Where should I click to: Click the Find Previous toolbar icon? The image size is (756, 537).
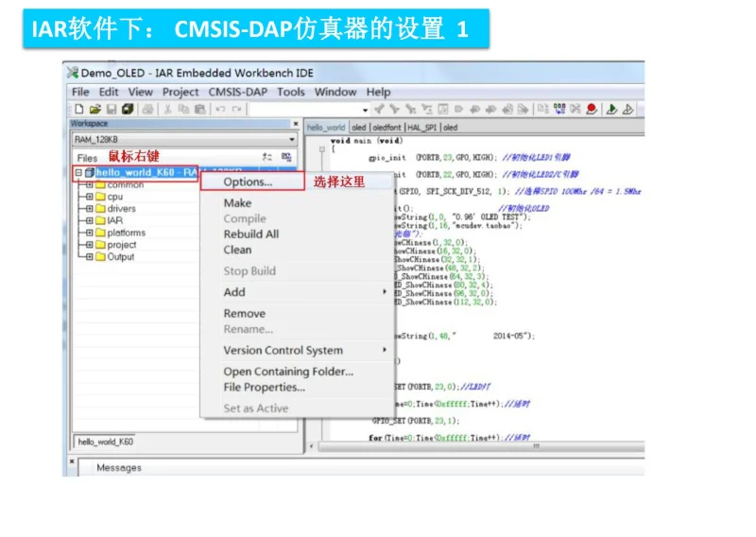point(379,109)
